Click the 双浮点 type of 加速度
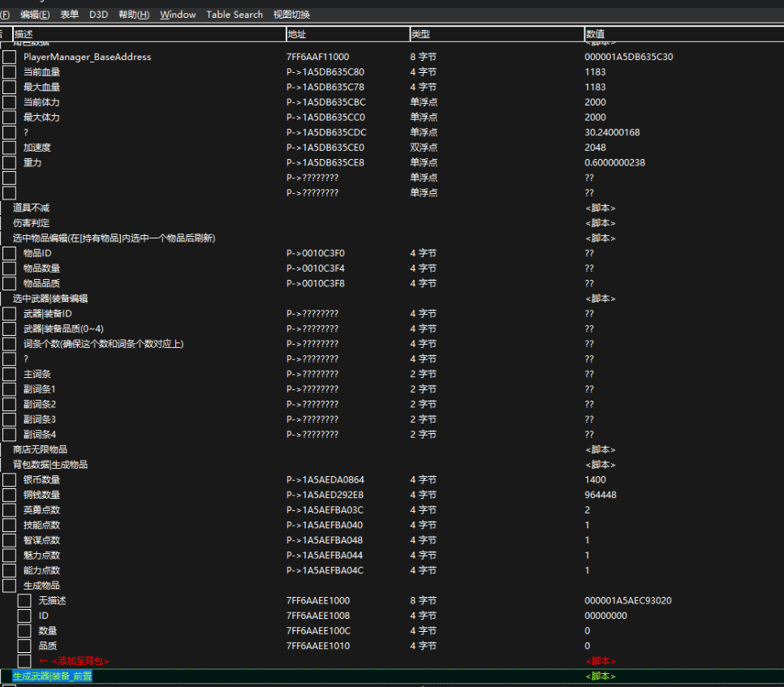Screen dimensions: 784x687 [x=423, y=148]
